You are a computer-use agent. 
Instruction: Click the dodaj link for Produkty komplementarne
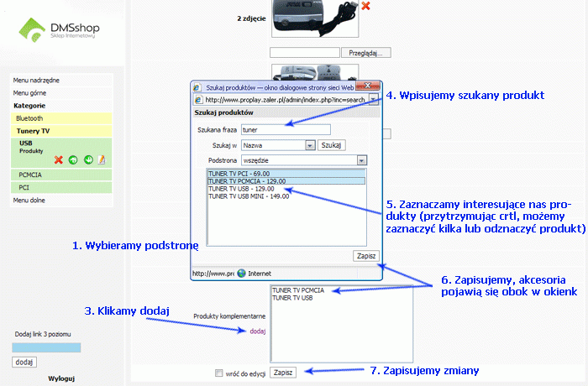pos(258,331)
